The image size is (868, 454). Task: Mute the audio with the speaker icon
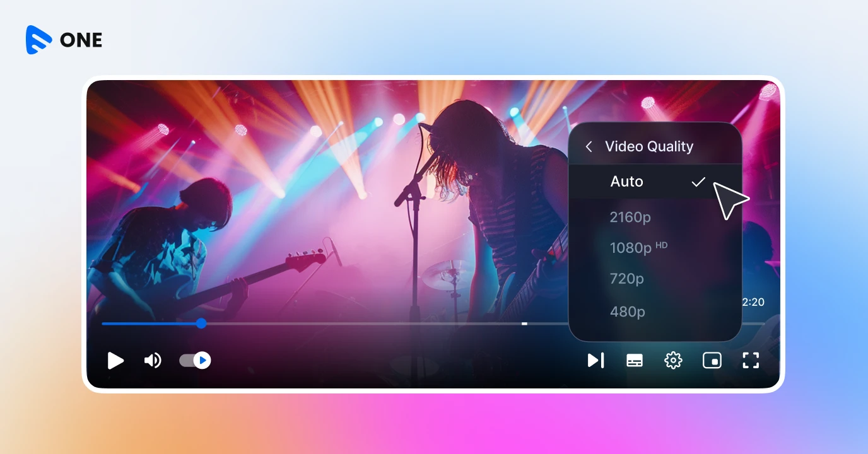click(153, 361)
